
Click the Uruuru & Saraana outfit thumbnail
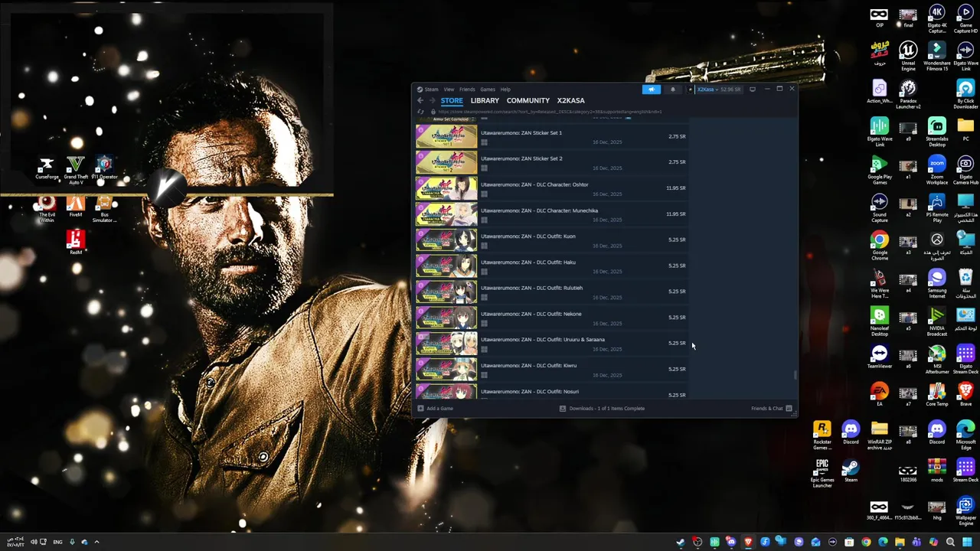(446, 344)
